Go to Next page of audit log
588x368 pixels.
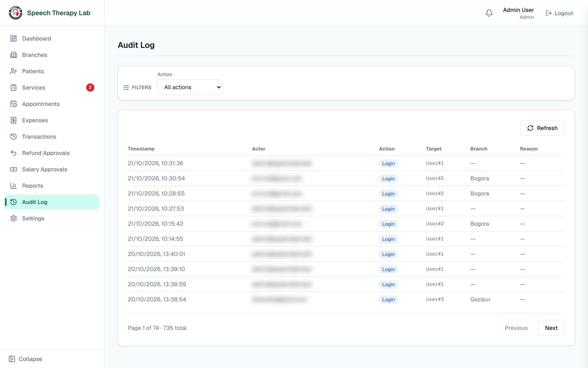click(x=551, y=328)
